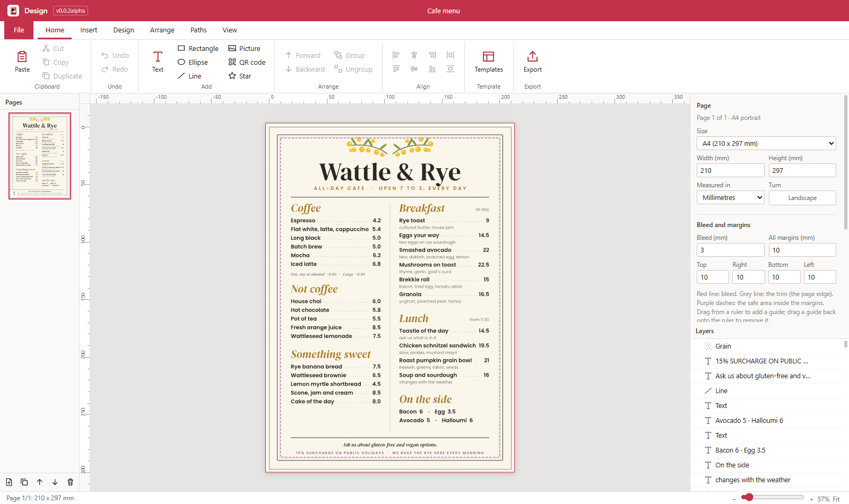This screenshot has width=849, height=504.
Task: Add a Text element from the ribbon
Action: 158,62
